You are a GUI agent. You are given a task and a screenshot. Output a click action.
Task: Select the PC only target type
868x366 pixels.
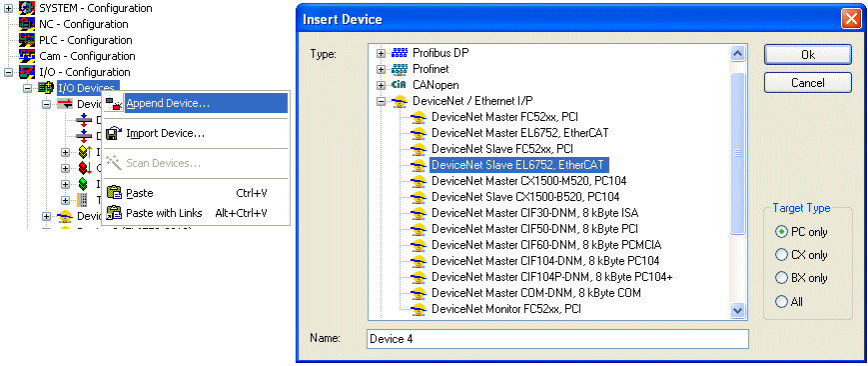point(781,232)
